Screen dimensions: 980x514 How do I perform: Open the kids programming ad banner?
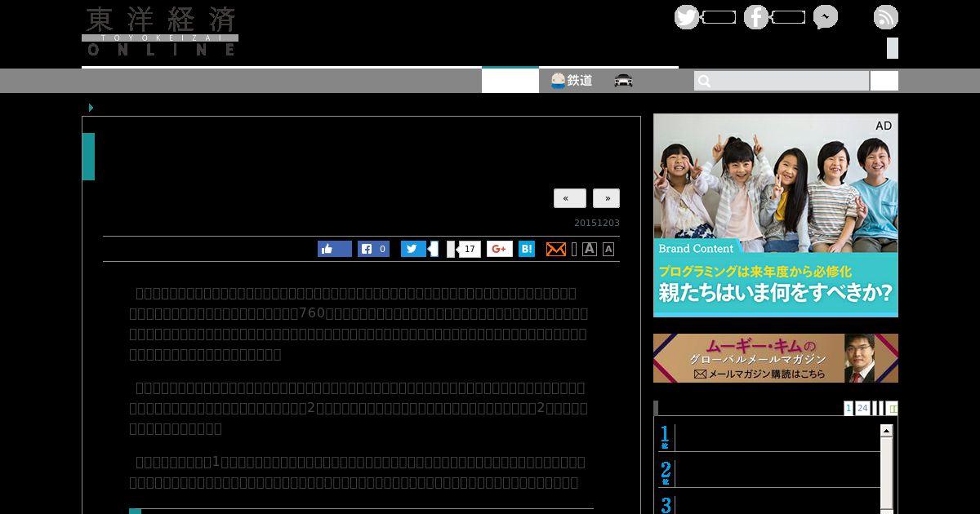coord(776,215)
